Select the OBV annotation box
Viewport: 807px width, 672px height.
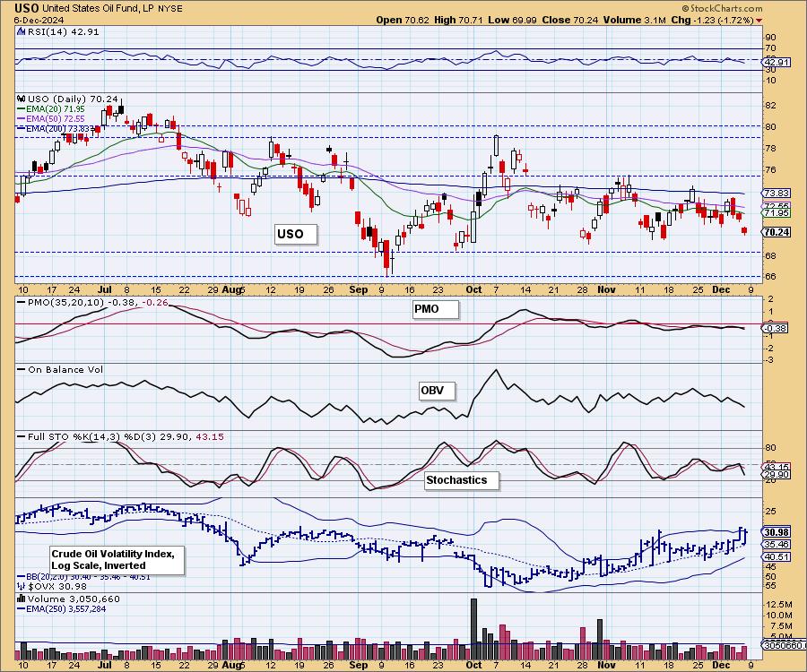click(x=437, y=391)
